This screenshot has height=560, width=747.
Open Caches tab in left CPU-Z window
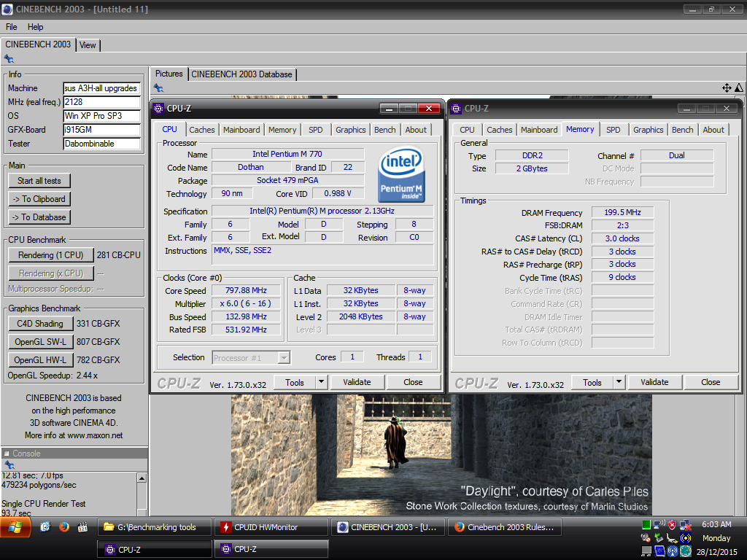(x=202, y=130)
